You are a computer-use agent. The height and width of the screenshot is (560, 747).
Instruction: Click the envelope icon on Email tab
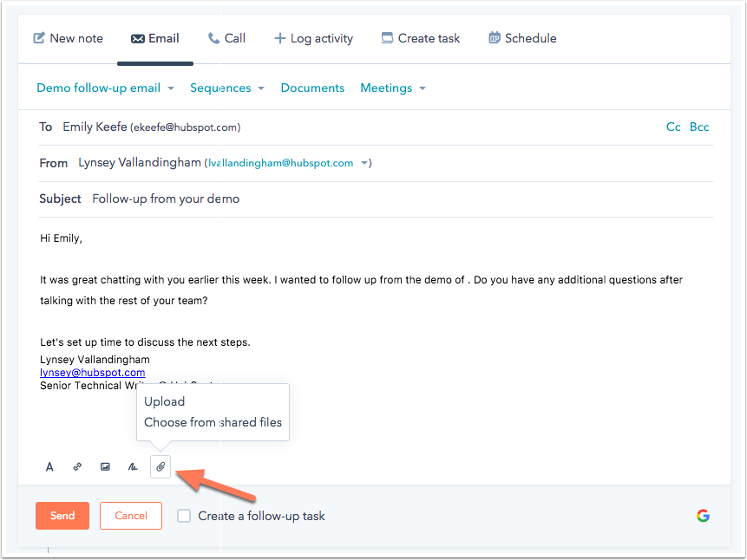click(138, 38)
